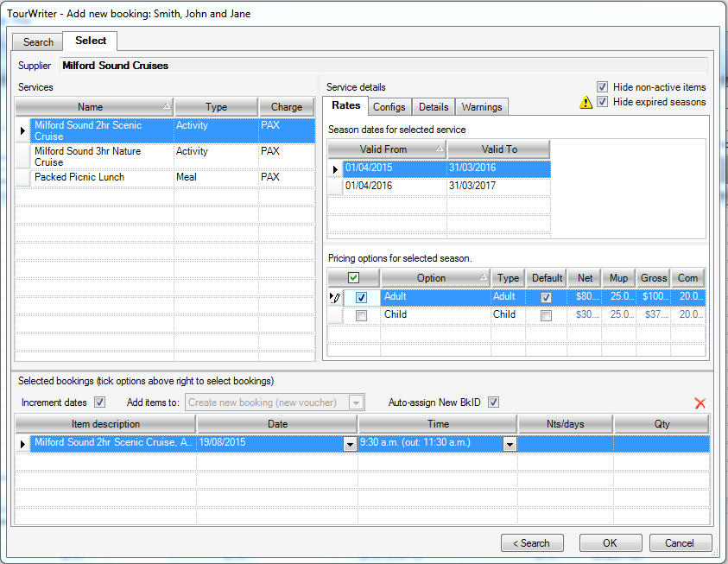This screenshot has width=728, height=564.
Task: Uncheck the Increment dates checkbox
Action: (99, 402)
